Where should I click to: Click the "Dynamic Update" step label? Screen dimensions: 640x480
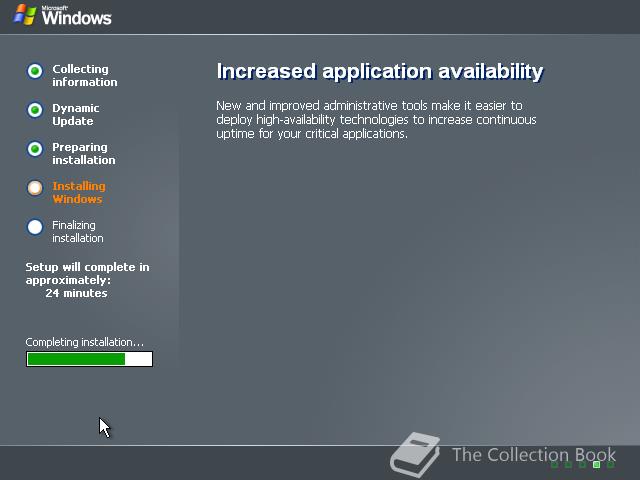click(x=76, y=115)
